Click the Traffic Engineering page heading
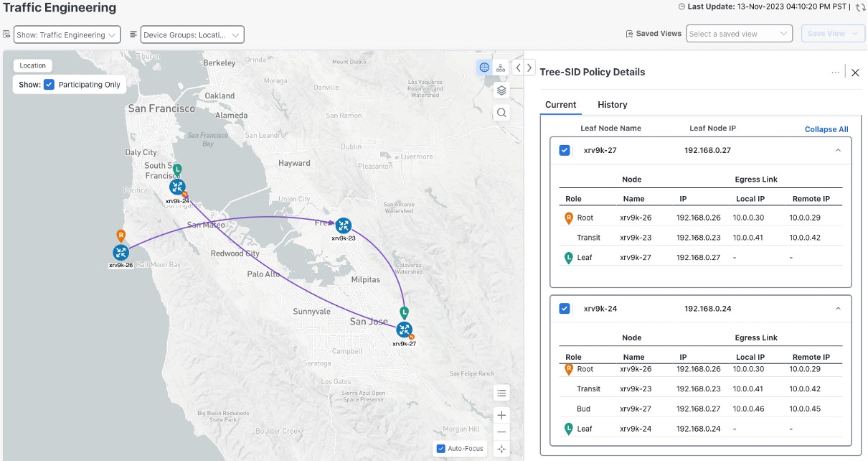 60,8
